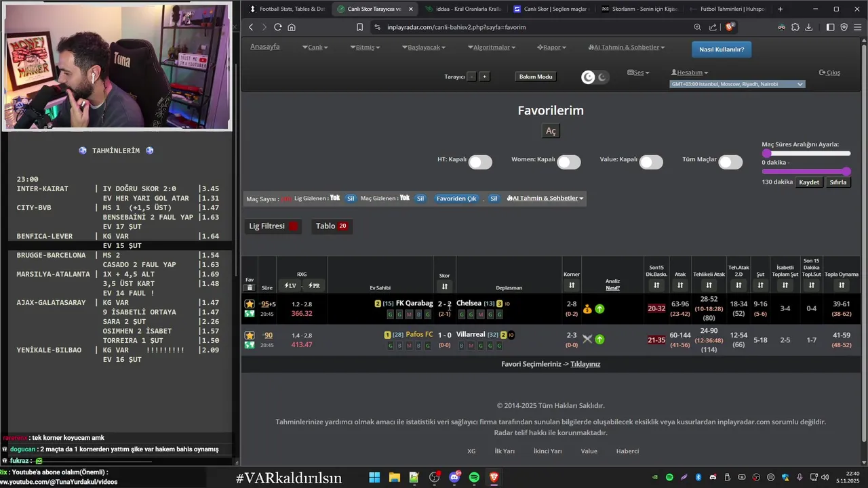
Task: Click the money bag icon in Qarabag row
Action: click(x=587, y=309)
